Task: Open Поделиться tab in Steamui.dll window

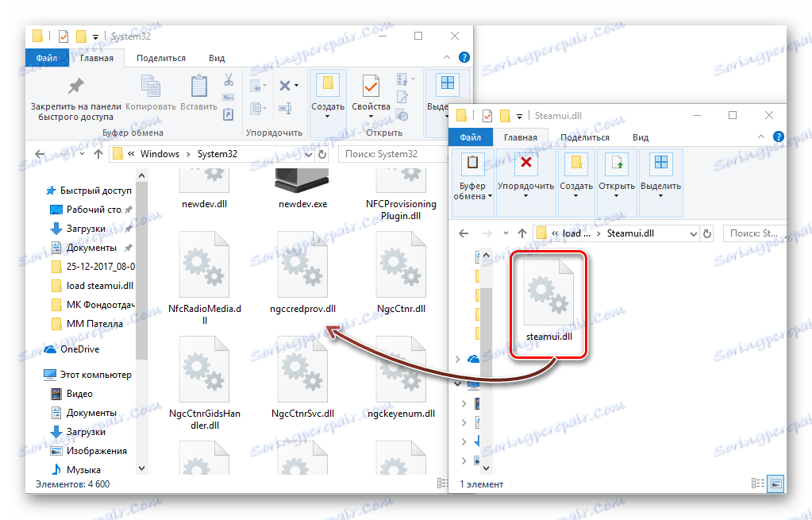Action: tap(585, 137)
